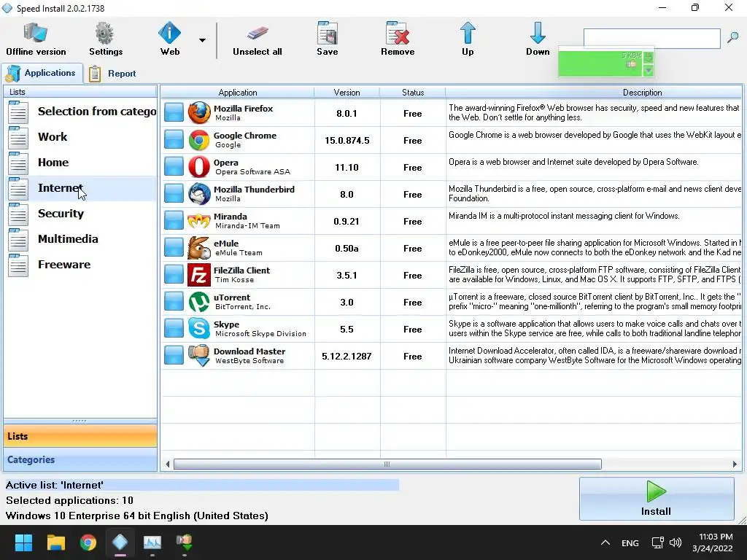Screen dimensions: 747x560
Task: Click the uTorrent application icon
Action: 199,302
